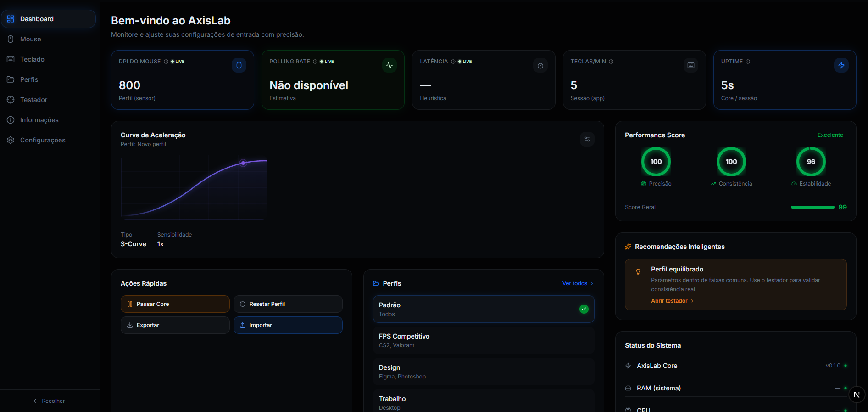Screen dimensions: 868x412
Task: Open Configurações in the sidebar
Action: coord(49,140)
